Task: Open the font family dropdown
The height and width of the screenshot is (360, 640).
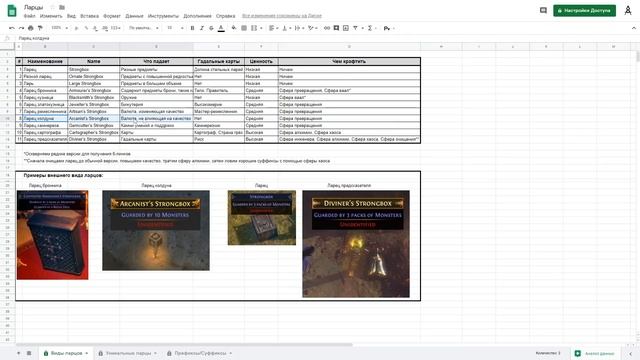Action: point(144,28)
